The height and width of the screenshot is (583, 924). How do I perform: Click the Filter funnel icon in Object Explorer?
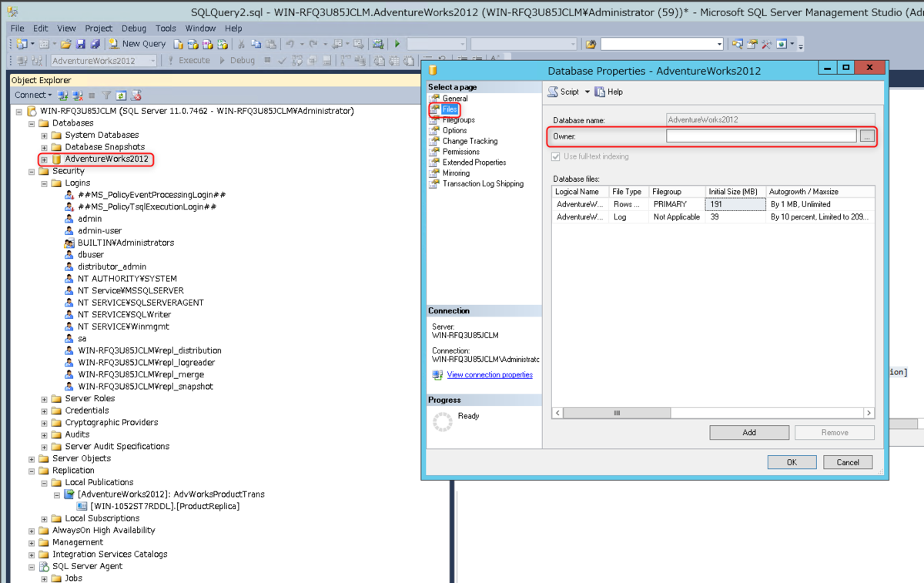(x=106, y=95)
